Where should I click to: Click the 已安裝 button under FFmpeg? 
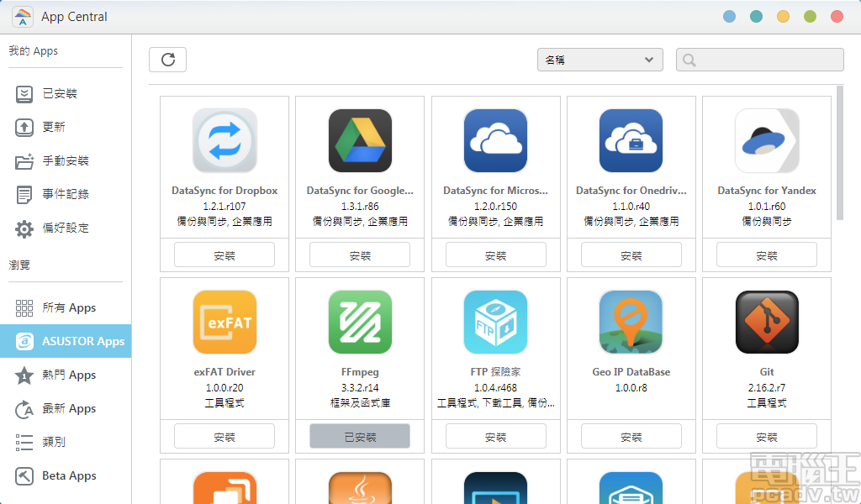(360, 436)
